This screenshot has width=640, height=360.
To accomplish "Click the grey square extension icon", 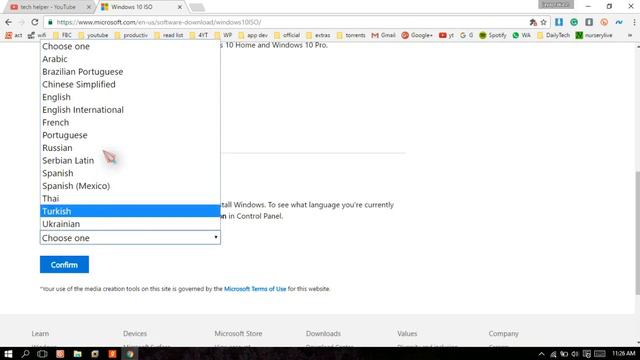I will (x=589, y=22).
